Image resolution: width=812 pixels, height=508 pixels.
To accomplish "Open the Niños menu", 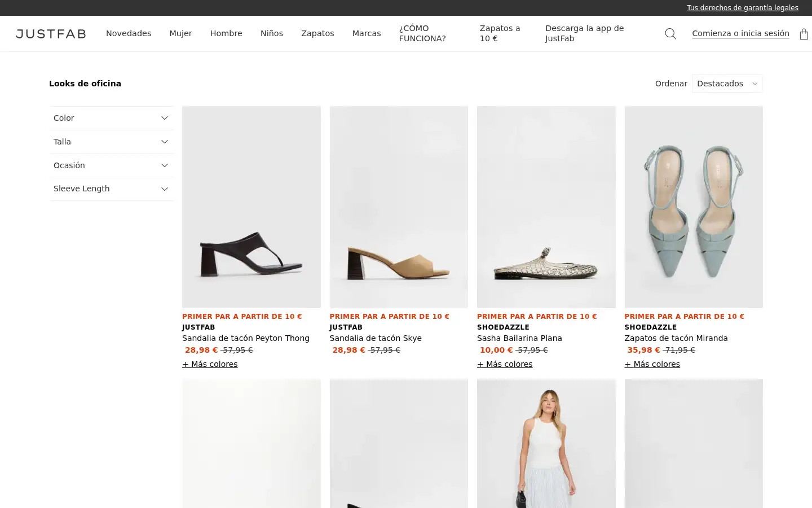I will click(272, 33).
